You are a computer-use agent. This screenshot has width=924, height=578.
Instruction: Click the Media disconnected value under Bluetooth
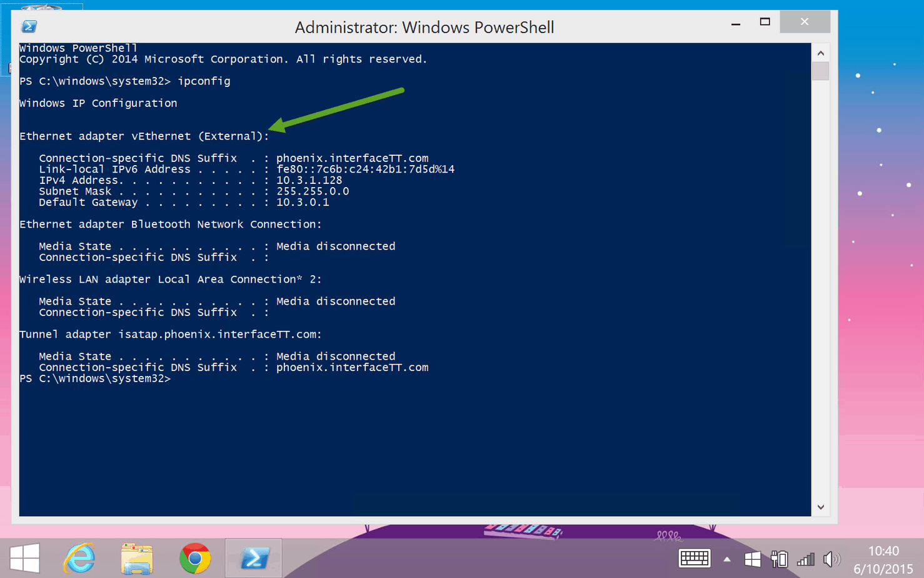click(x=336, y=246)
